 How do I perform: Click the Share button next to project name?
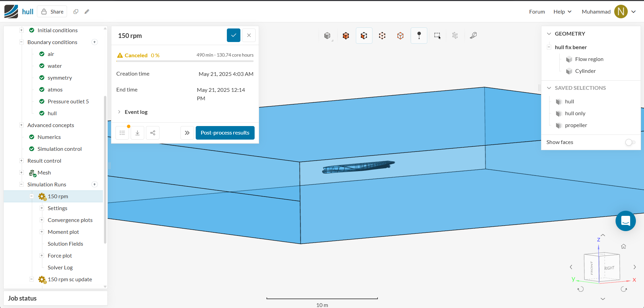[x=52, y=11]
